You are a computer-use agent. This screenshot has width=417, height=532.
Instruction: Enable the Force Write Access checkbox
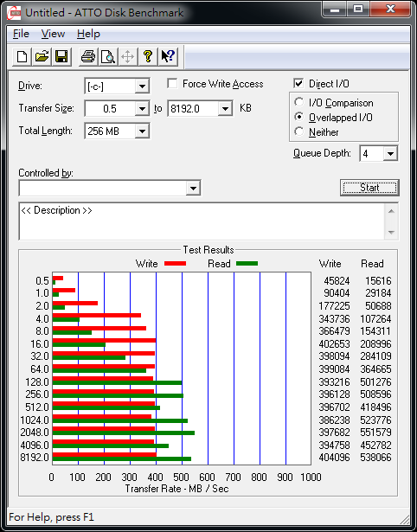(172, 83)
